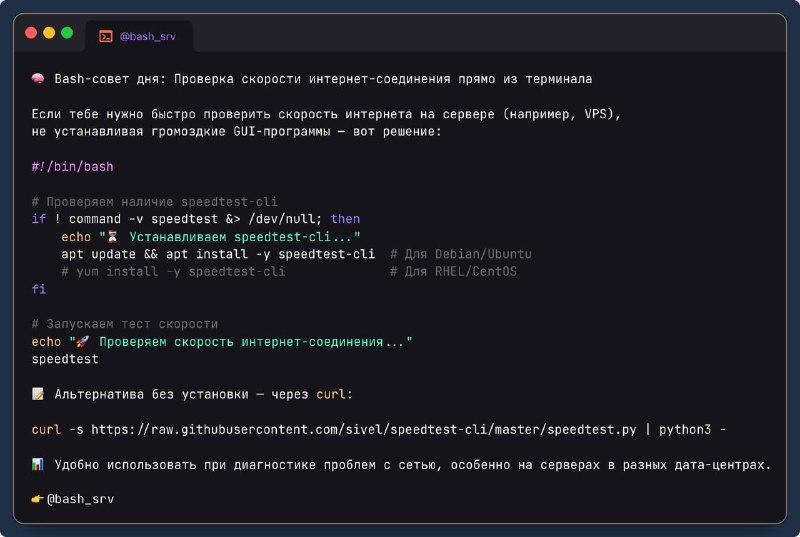The image size is (800, 537).
Task: Click the rocket emoji in the echo line
Action: pos(83,341)
